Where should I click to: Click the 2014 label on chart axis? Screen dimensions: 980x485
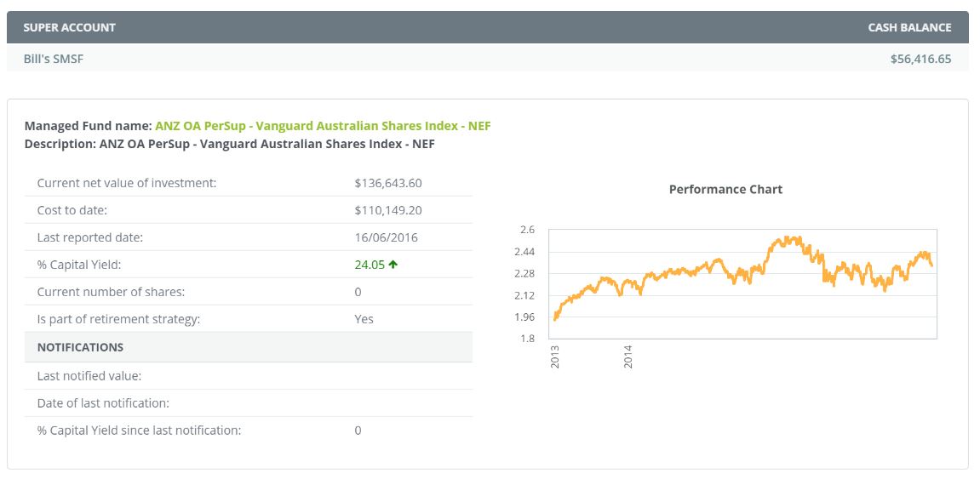click(628, 357)
